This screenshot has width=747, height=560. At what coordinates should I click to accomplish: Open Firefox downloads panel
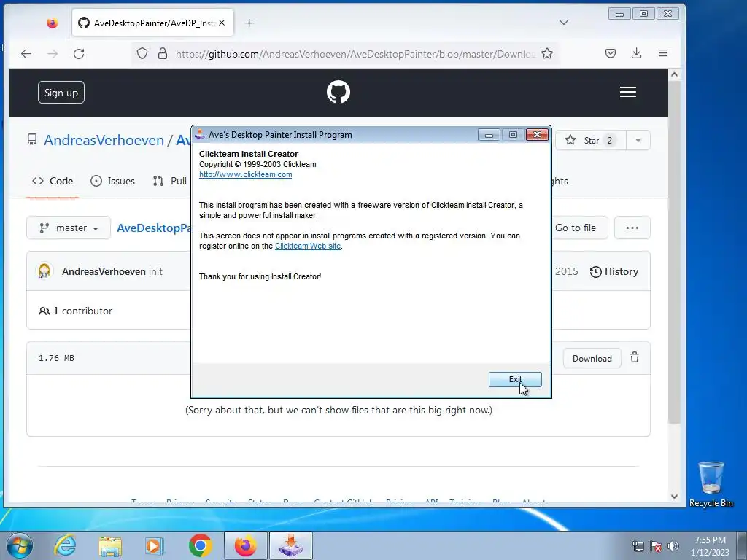pyautogui.click(x=636, y=53)
